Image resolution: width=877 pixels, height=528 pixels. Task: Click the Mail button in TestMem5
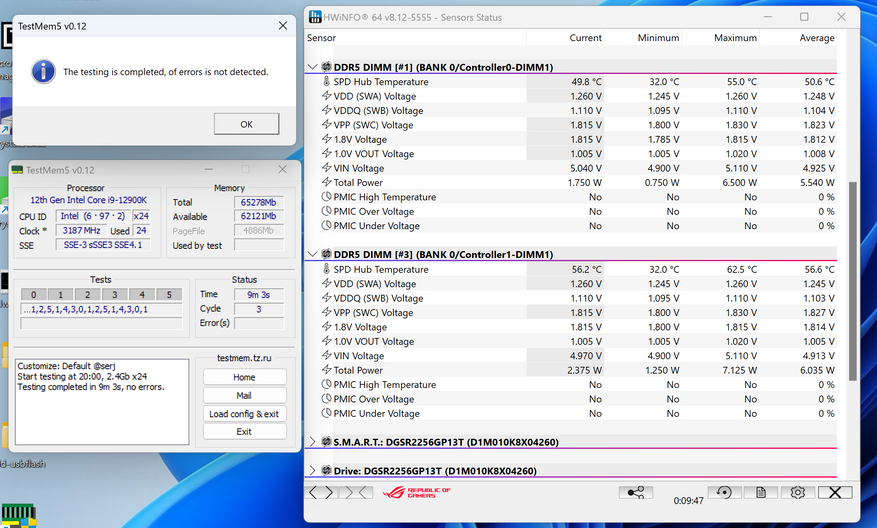point(244,396)
